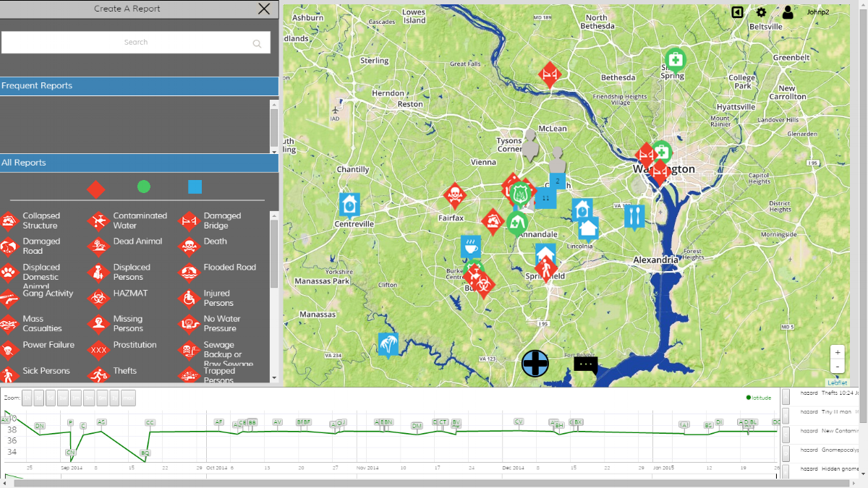Toggle the blue square report filter

[x=195, y=187]
